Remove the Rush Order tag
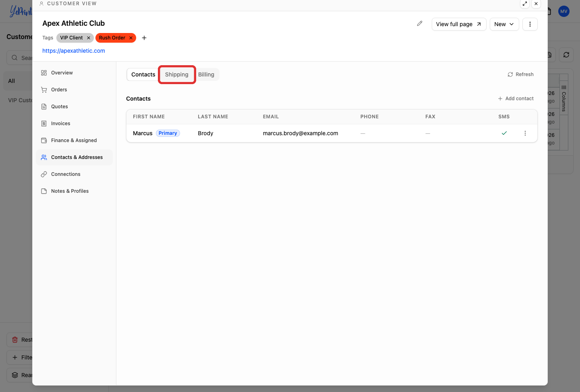The height and width of the screenshot is (392, 580). 131,38
